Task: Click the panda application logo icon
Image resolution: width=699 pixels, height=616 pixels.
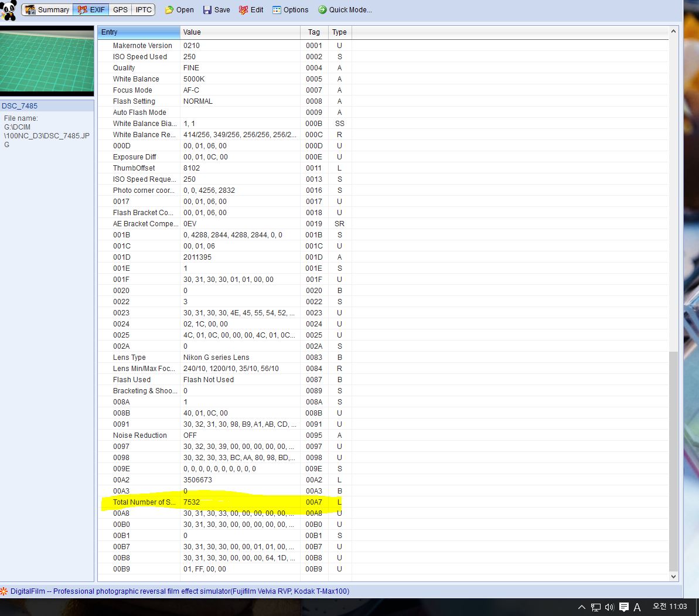Action: 9,10
